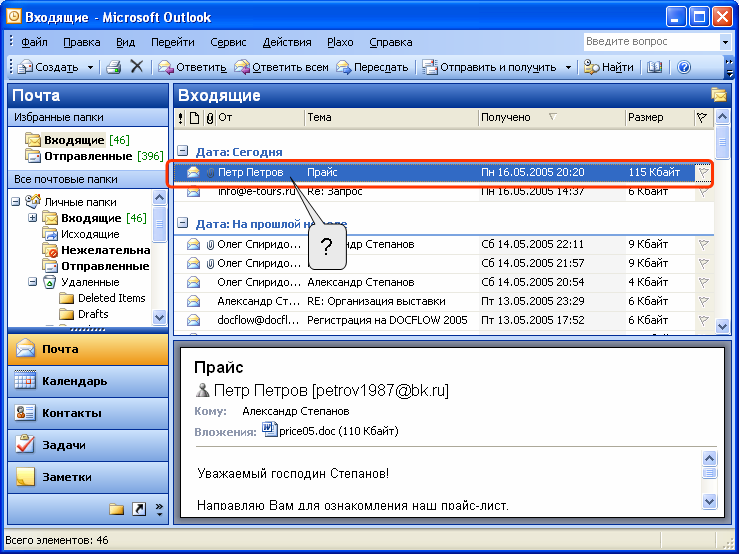This screenshot has height=554, width=739.
Task: Toggle flag for Петр Петров message
Action: [x=703, y=173]
